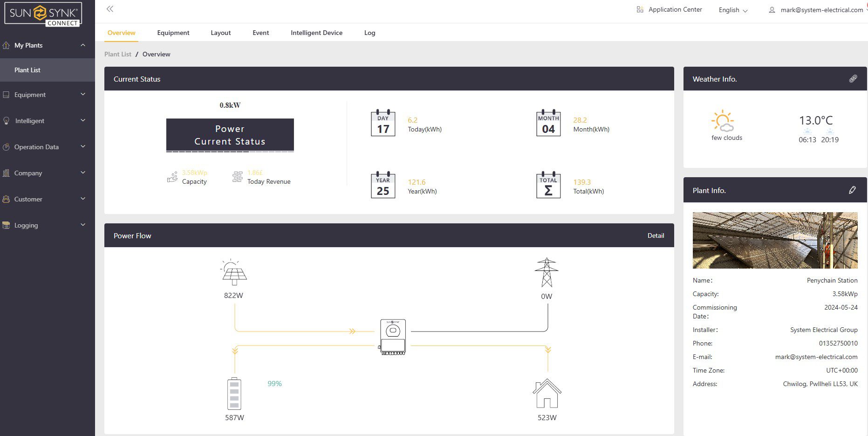Screen dimensions: 868x436
Task: Click the Weather Info link icon
Action: point(853,79)
